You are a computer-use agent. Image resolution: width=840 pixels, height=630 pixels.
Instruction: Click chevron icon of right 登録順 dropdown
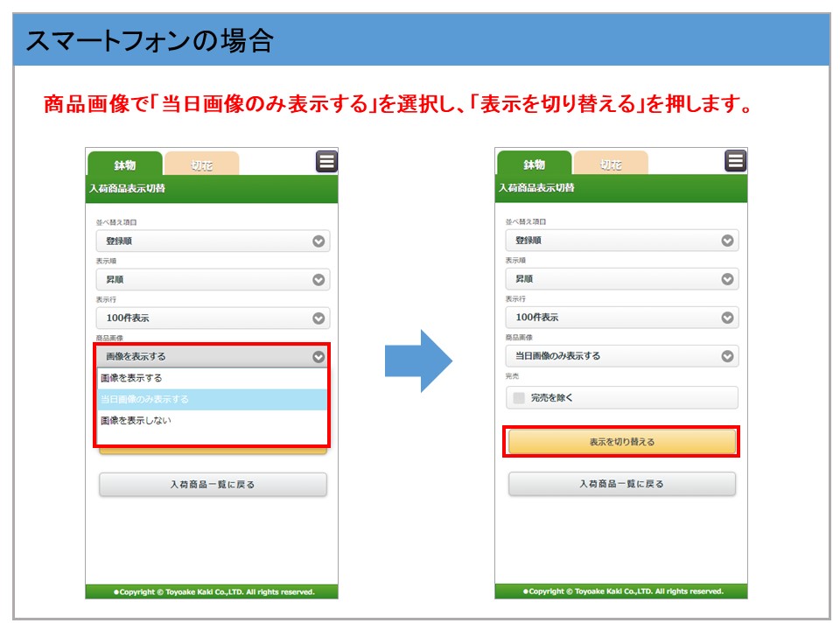click(x=727, y=241)
